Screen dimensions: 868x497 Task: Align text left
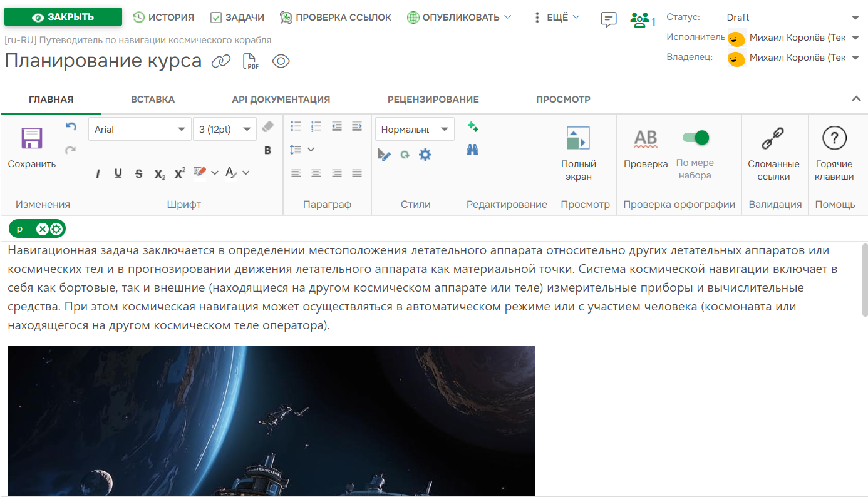[296, 173]
